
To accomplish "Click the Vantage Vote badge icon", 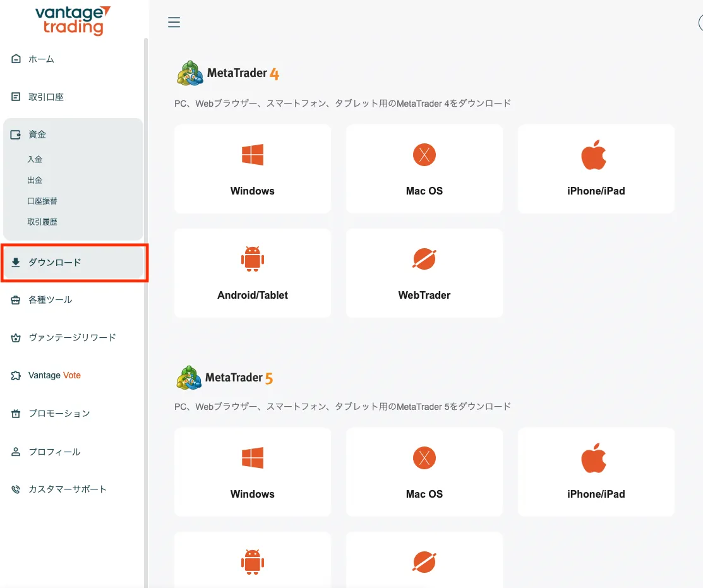I will (x=16, y=376).
